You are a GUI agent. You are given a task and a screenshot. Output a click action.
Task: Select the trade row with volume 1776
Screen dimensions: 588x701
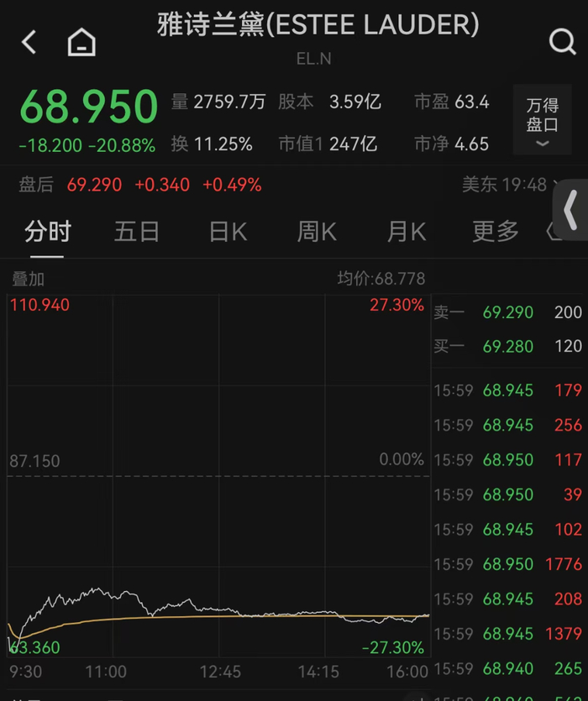point(508,564)
